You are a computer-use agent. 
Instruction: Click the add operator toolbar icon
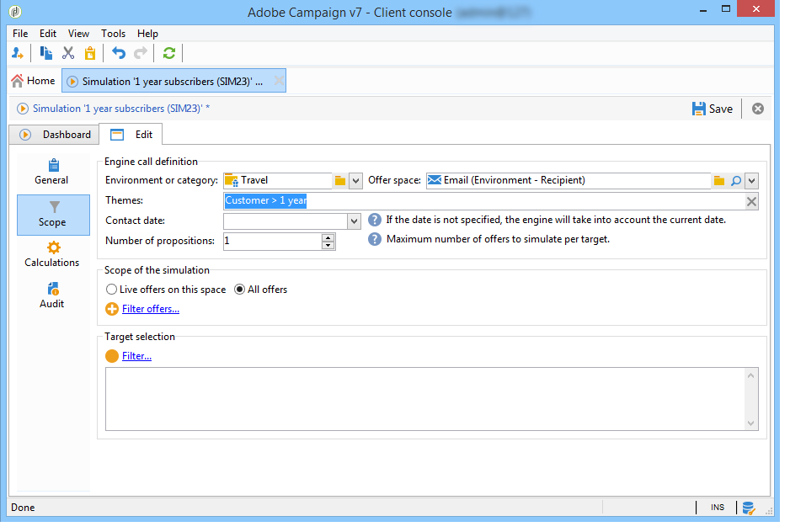(18, 53)
